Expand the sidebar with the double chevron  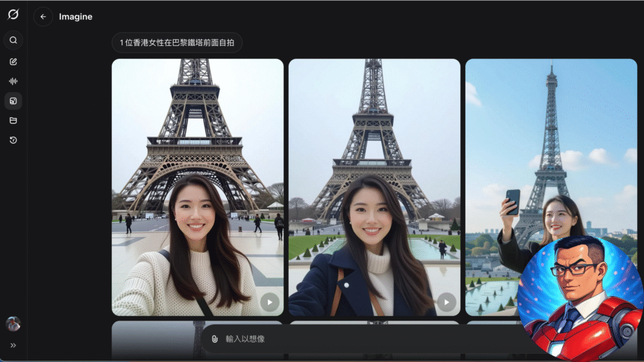coord(13,345)
